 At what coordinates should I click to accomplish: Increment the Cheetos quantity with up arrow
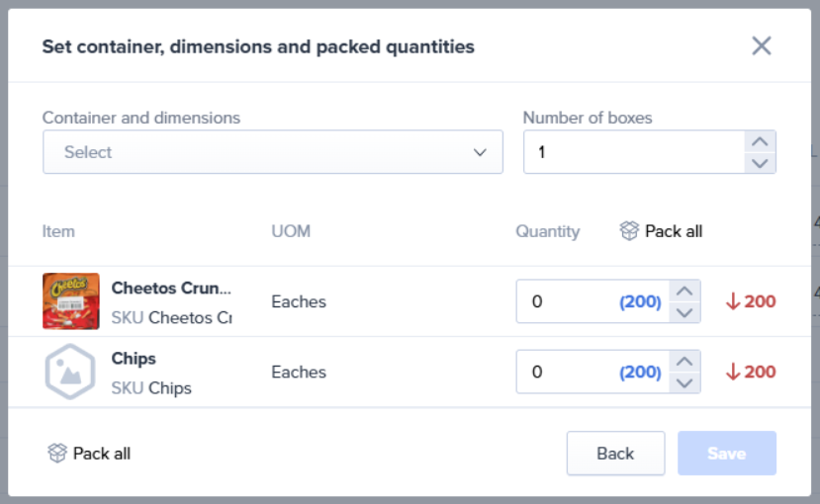(684, 291)
